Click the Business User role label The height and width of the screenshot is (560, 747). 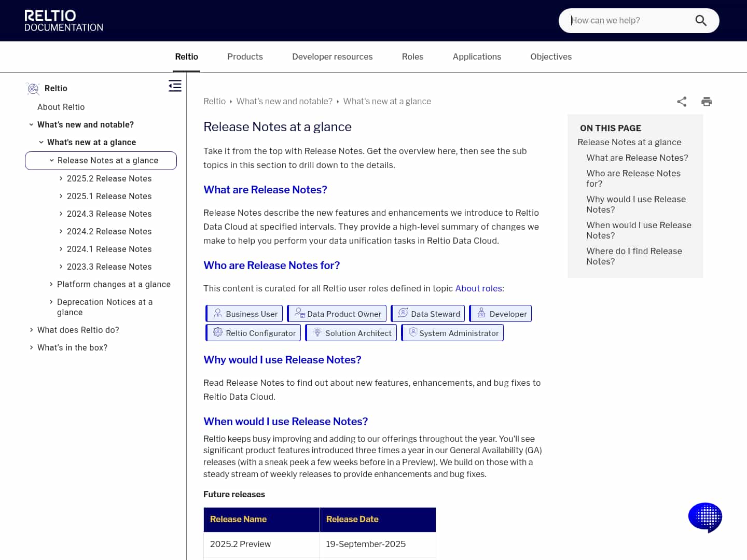click(x=252, y=314)
